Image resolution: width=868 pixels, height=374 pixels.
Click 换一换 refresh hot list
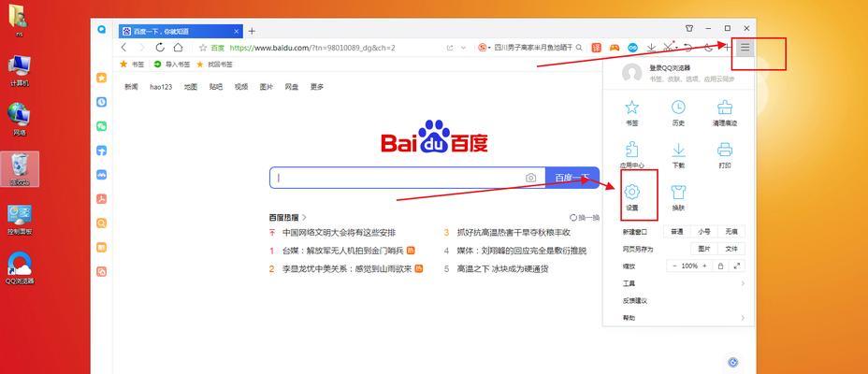pyautogui.click(x=585, y=218)
